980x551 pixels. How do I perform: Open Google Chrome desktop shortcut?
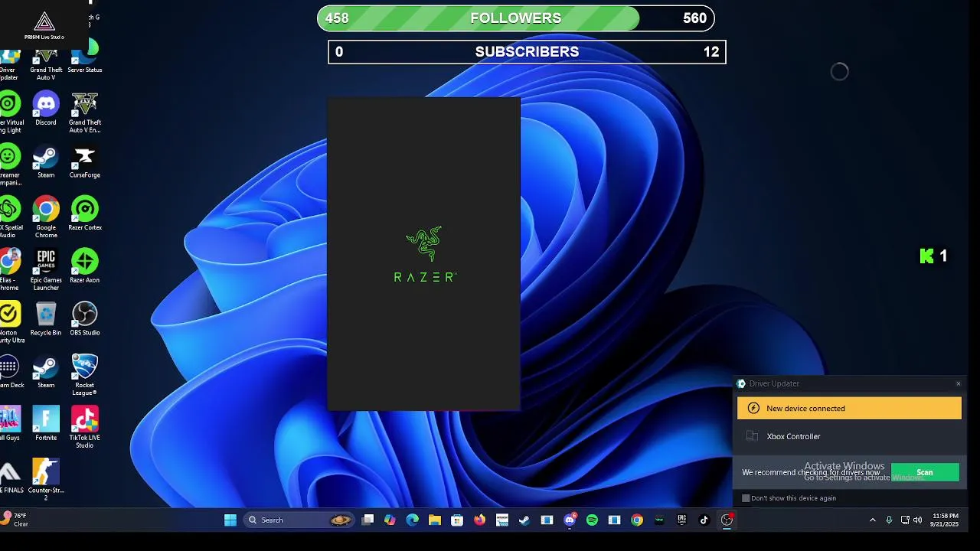[46, 218]
